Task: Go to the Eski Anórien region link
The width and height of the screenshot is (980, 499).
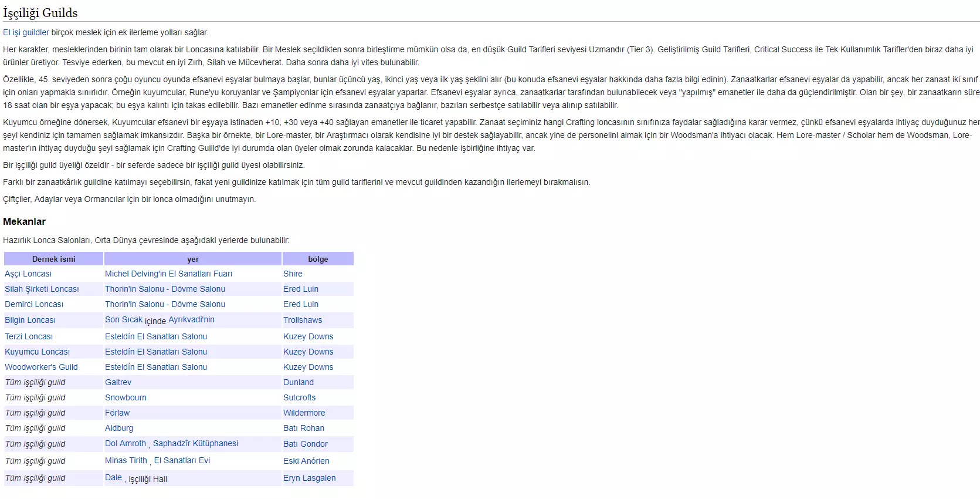Action: pyautogui.click(x=306, y=461)
